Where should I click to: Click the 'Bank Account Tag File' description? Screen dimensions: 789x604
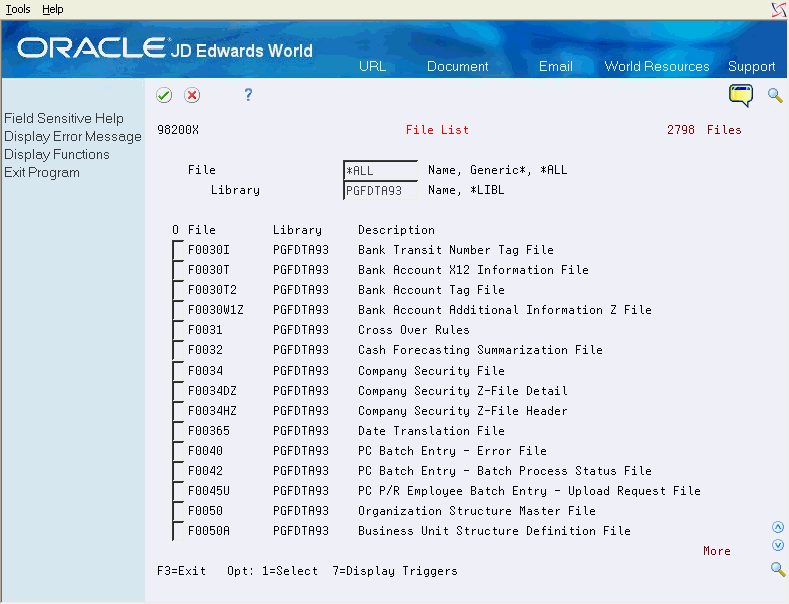pos(431,290)
